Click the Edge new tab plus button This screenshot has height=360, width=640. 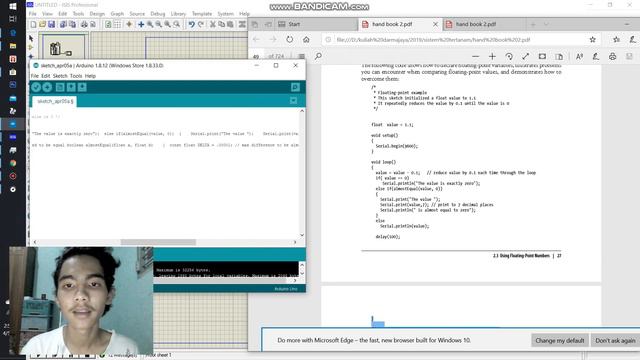click(533, 24)
